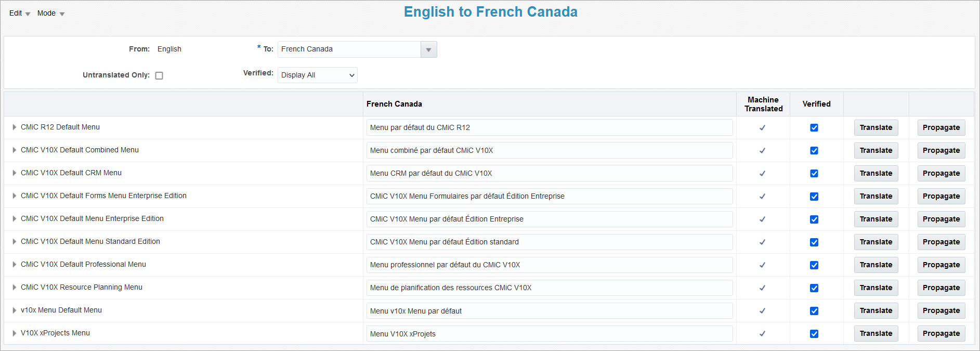Click machine translated checkmark for R12 Default Menu
This screenshot has width=980, height=351.
pos(762,128)
